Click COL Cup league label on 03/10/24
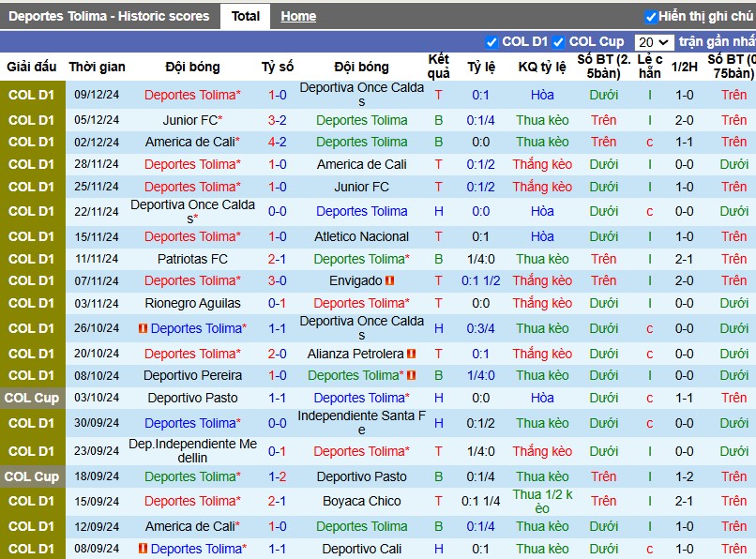This screenshot has width=756, height=559. [x=32, y=398]
